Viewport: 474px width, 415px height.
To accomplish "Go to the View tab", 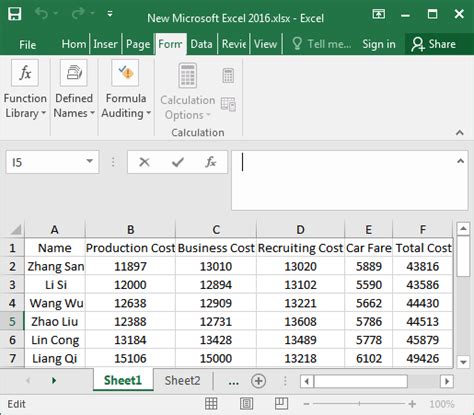I will tap(265, 44).
